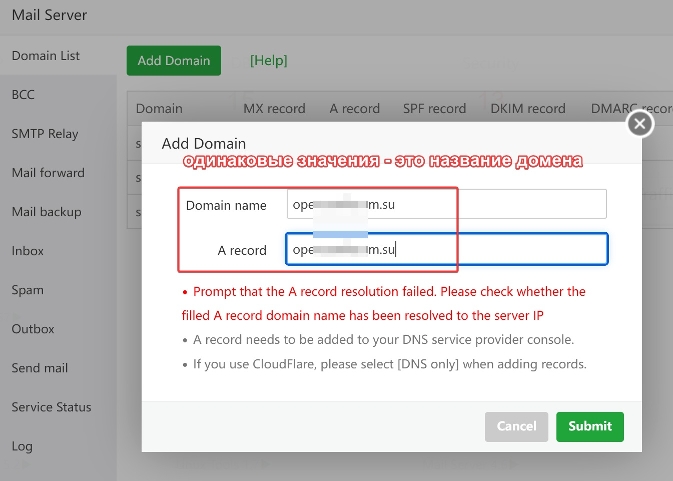This screenshot has width=673, height=481.
Task: Select Mail forward menu item
Action: pos(48,173)
